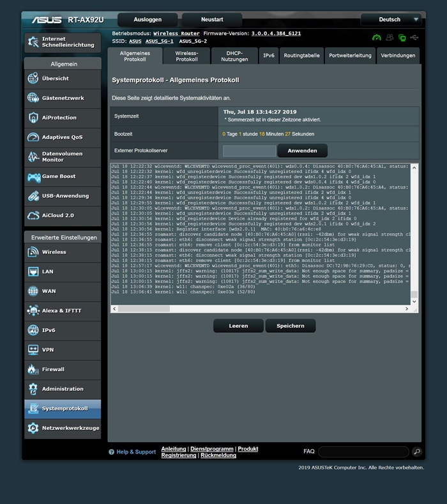This screenshot has width=447, height=504.
Task: Click the IPv6 sidebar icon
Action: pyautogui.click(x=33, y=330)
